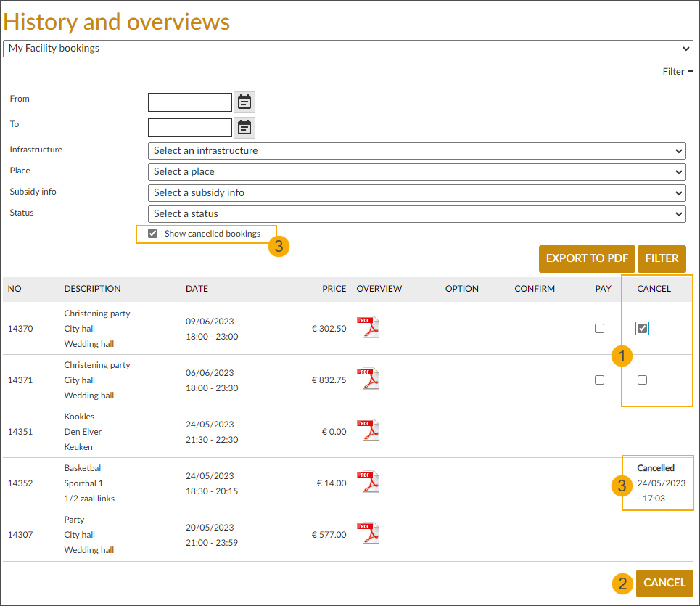Uncheck Show cancelled bookings
Screen dimensions: 700x606
152,233
